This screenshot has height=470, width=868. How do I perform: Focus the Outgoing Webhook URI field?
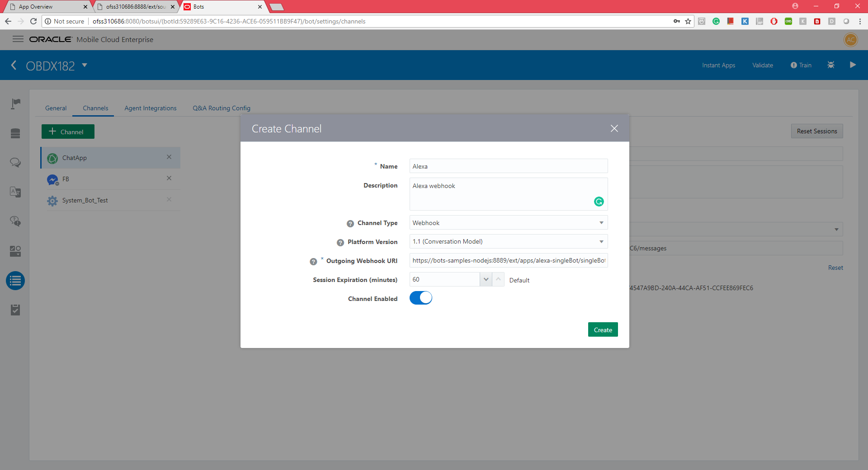coord(509,261)
